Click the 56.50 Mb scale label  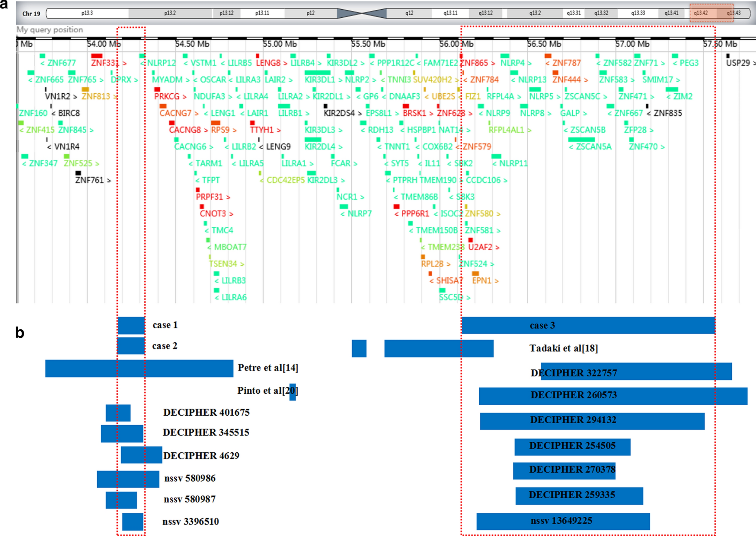pyautogui.click(x=544, y=44)
